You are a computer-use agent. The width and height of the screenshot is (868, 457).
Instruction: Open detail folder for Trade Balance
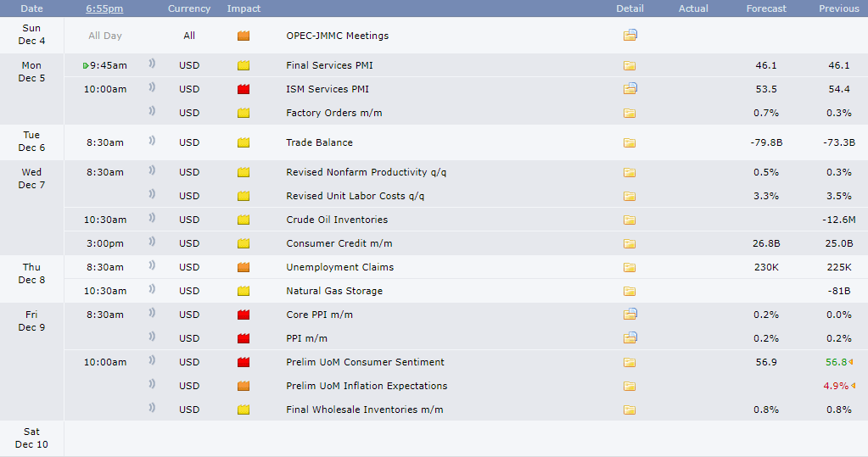630,142
